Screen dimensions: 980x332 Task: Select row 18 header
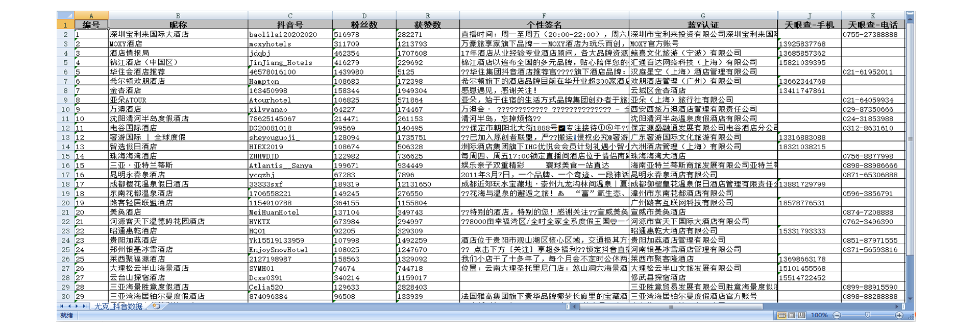[65, 184]
